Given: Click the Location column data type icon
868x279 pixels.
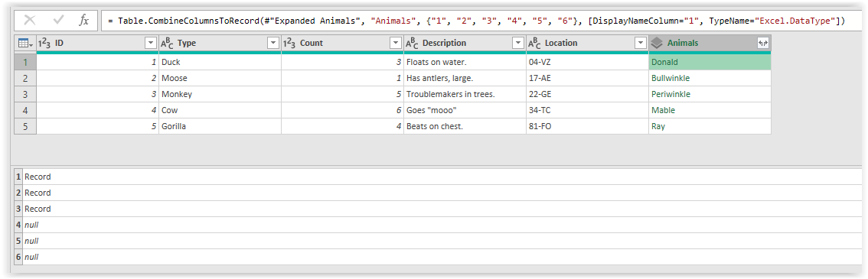Looking at the screenshot, I should pyautogui.click(x=535, y=43).
